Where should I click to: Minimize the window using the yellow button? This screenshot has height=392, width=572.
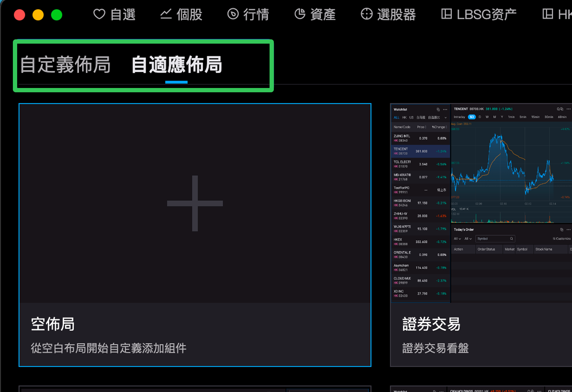38,15
